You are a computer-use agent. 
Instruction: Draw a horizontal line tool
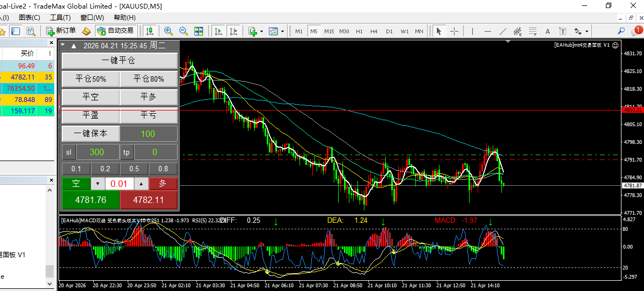(x=488, y=31)
